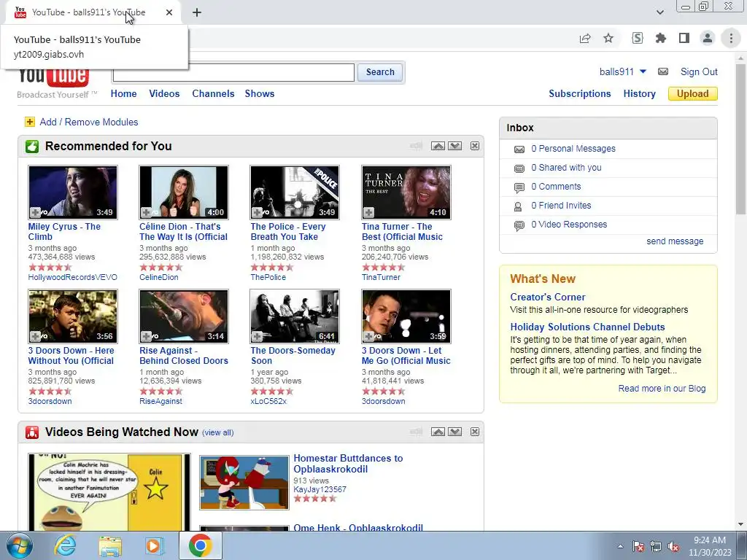Click the YouTube logo
Image resolution: width=747 pixels, height=560 pixels.
tap(53, 77)
